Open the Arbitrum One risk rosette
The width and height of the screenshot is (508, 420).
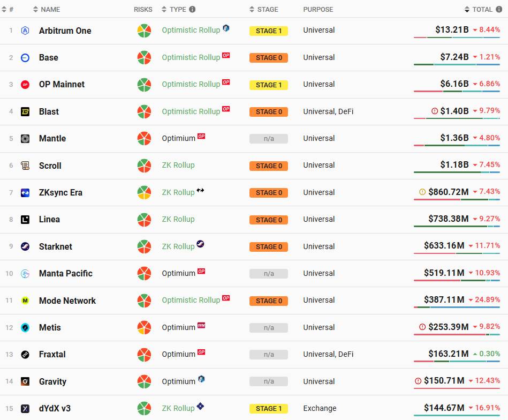click(x=144, y=31)
